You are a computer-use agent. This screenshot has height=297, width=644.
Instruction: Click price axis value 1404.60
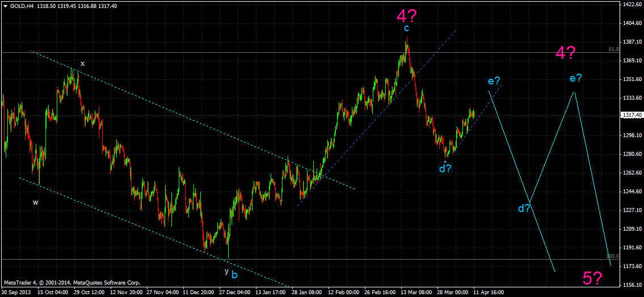(x=632, y=23)
